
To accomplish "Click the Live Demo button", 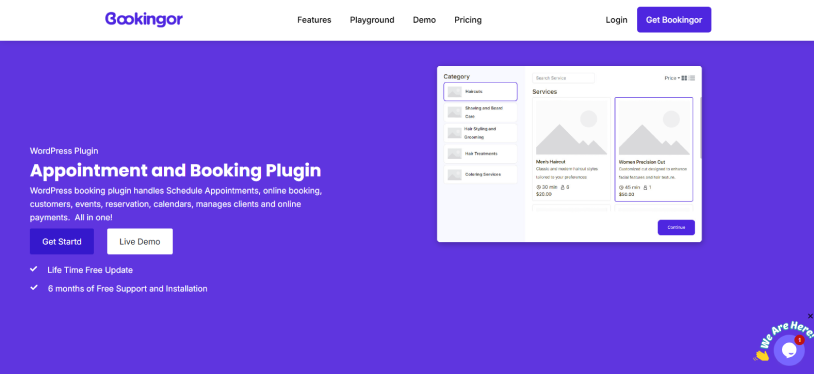I will [x=140, y=242].
